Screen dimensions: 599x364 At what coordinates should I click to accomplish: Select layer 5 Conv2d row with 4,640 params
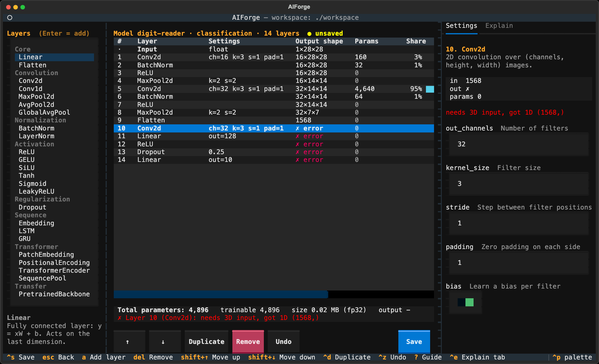274,89
